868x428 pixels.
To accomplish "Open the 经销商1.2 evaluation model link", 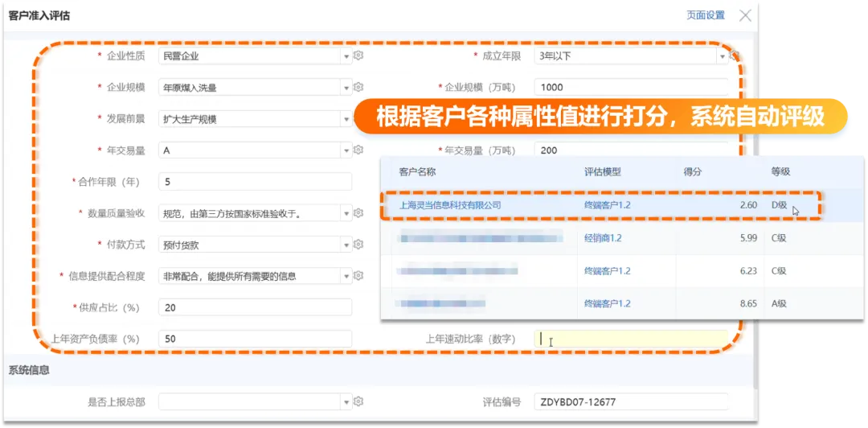I will tap(603, 238).
